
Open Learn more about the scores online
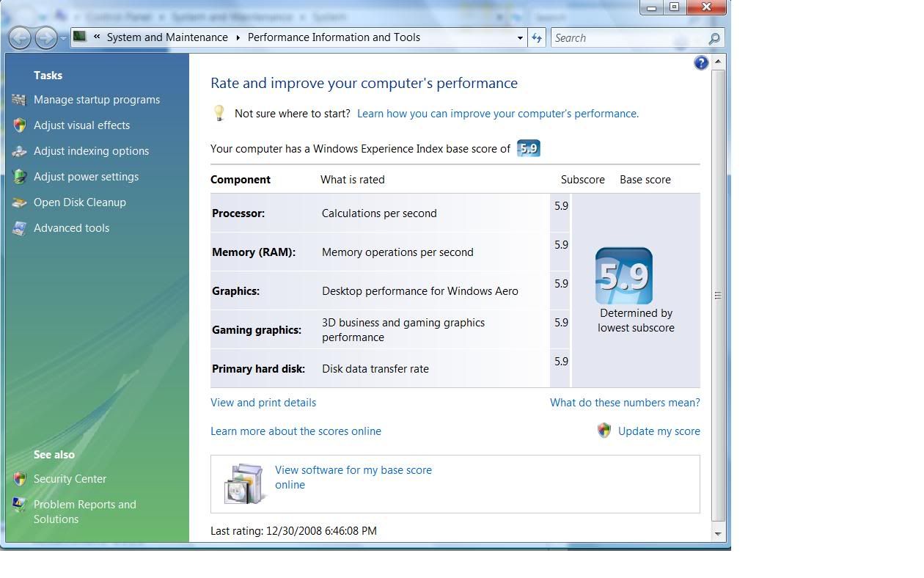(296, 431)
